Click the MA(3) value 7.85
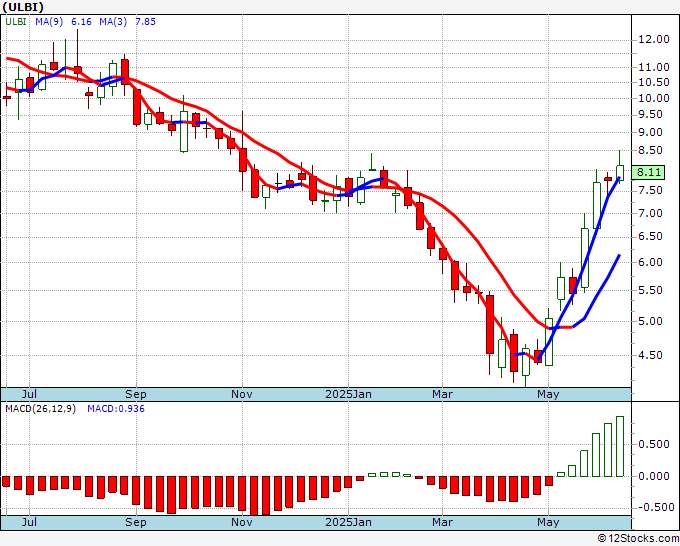The height and width of the screenshot is (546, 680). pyautogui.click(x=145, y=22)
